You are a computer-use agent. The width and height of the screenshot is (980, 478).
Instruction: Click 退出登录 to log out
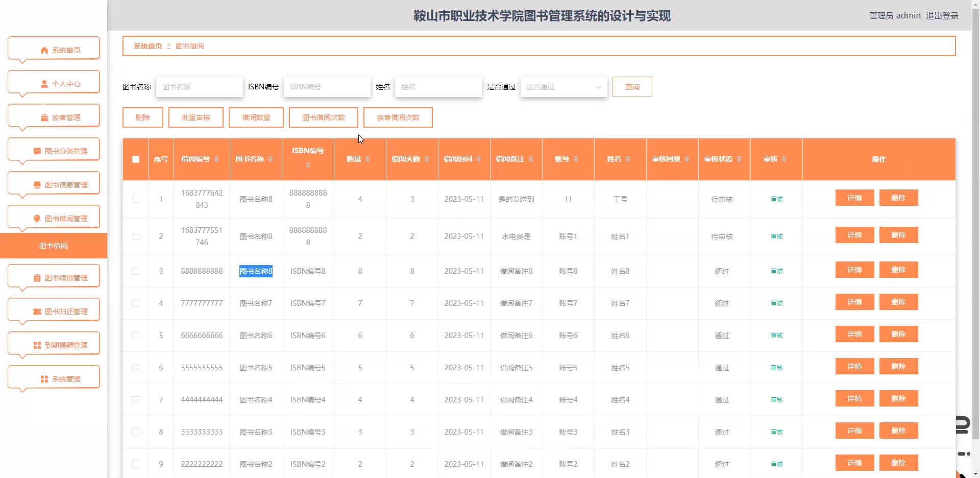click(942, 16)
